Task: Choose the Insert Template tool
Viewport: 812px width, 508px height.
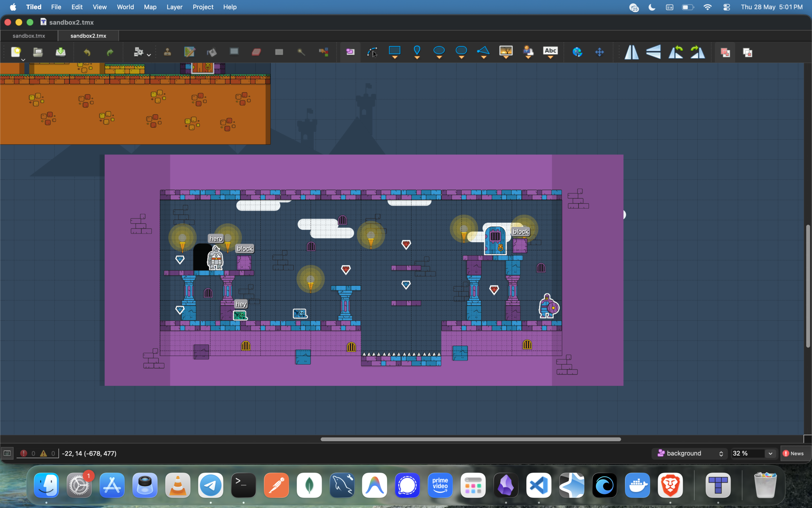Action: tap(528, 52)
